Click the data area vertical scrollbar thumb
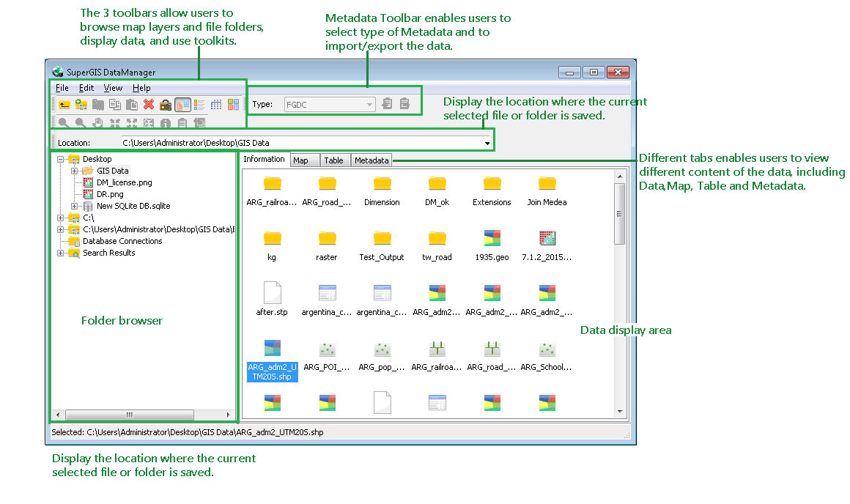This screenshot has height=504, width=850. 620,213
